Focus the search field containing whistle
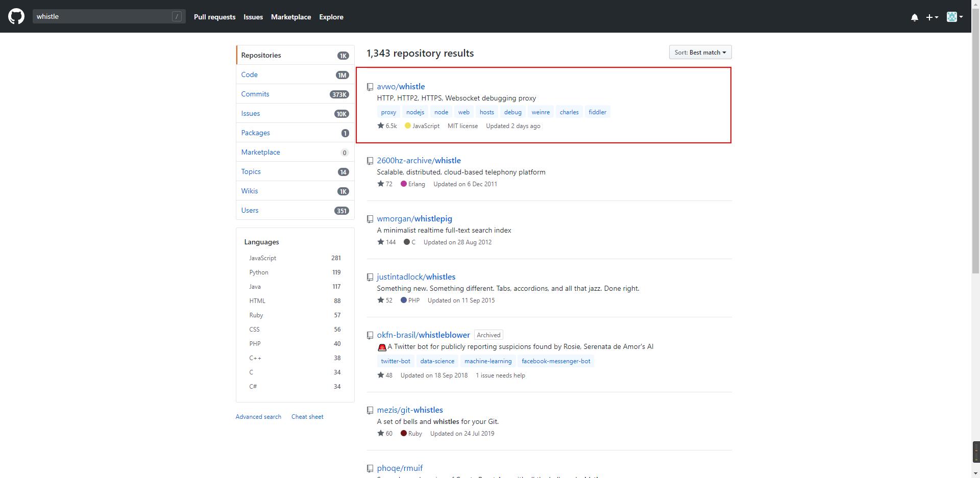 point(102,16)
